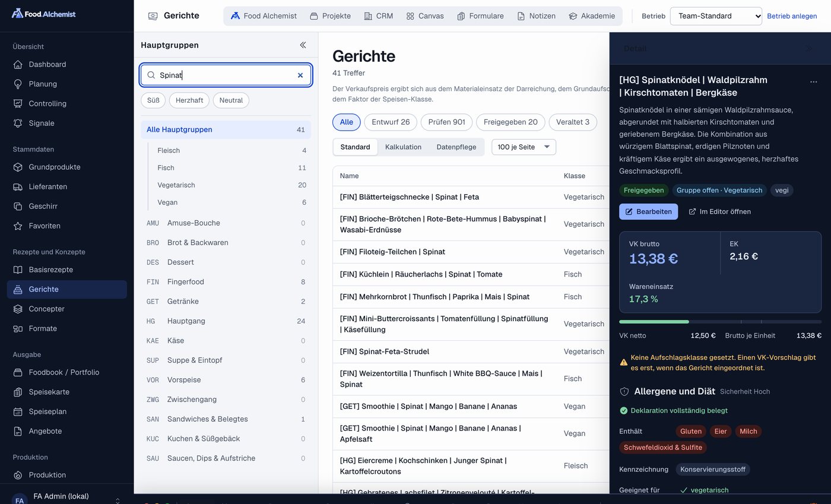Click the Formate icon in sidebar
The height and width of the screenshot is (504, 831).
coord(18,328)
